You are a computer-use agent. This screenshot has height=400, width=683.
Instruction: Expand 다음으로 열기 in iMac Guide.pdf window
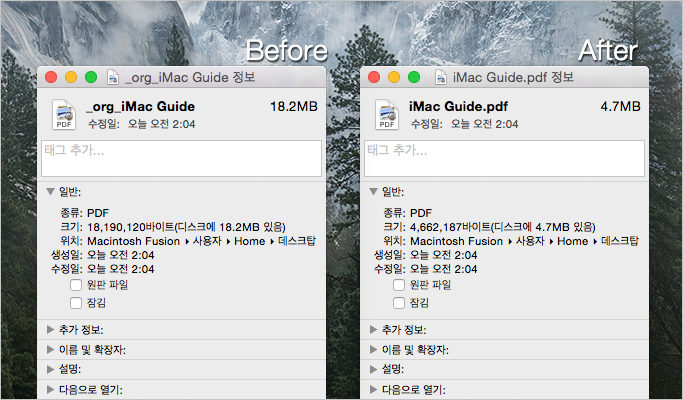point(373,390)
